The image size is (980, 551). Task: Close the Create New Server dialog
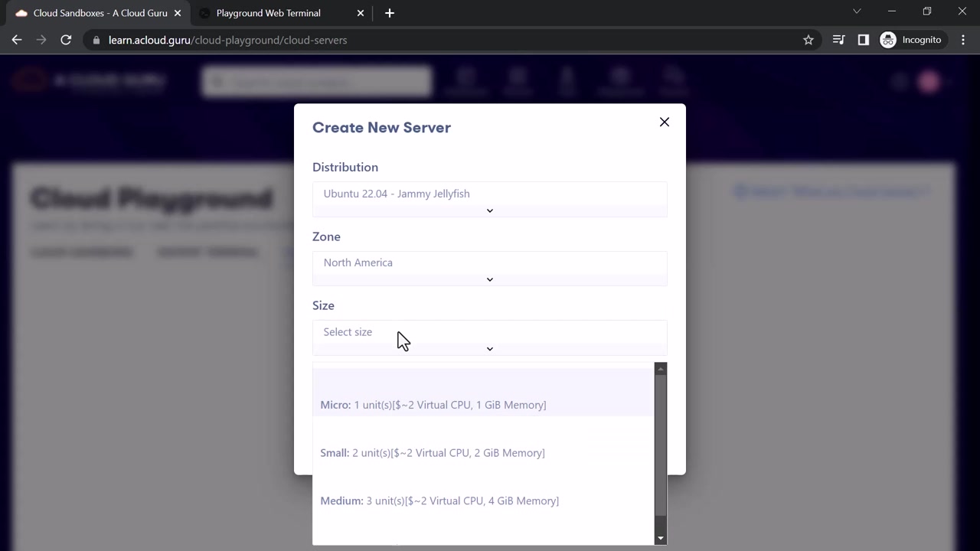(665, 122)
